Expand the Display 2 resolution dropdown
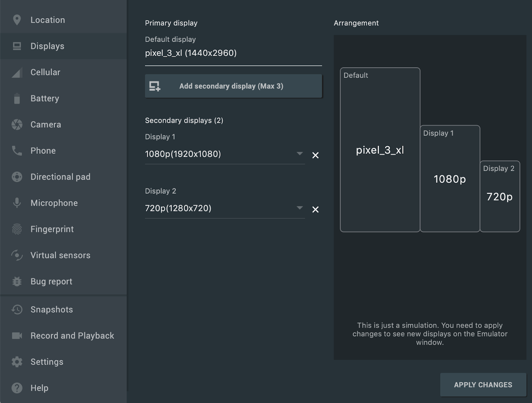The height and width of the screenshot is (403, 532). (x=299, y=208)
